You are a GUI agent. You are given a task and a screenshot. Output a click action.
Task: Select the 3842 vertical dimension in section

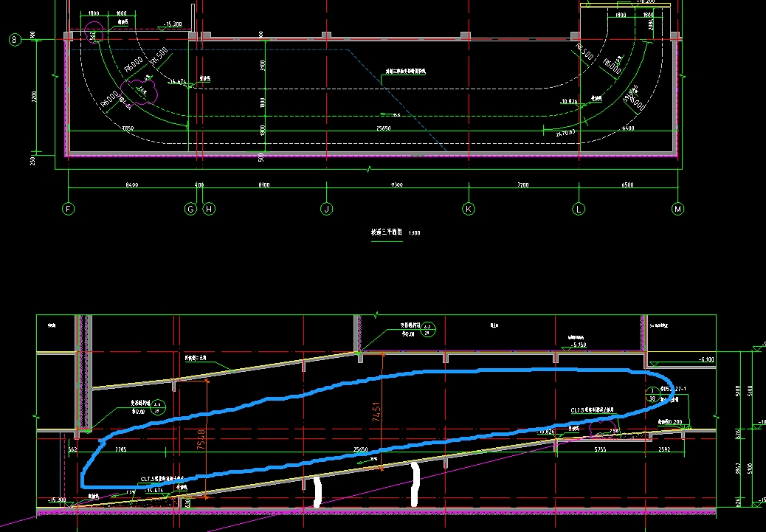[x=738, y=471]
